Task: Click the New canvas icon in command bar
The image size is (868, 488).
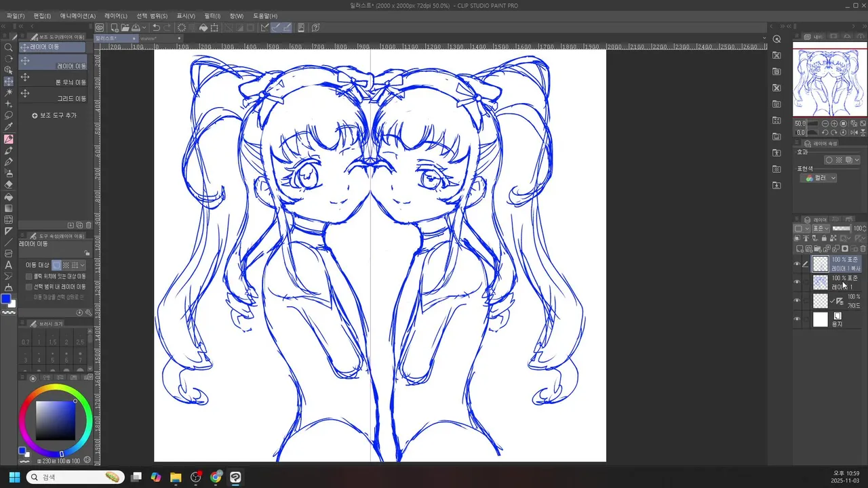Action: point(115,28)
